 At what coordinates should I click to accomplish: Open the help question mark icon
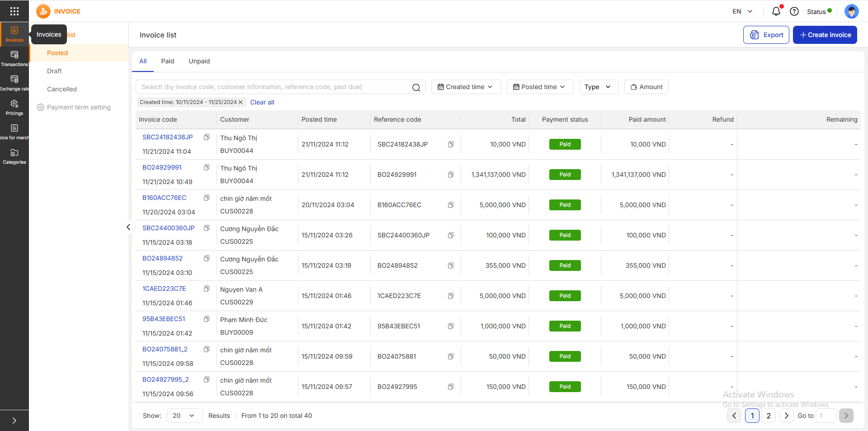[794, 11]
